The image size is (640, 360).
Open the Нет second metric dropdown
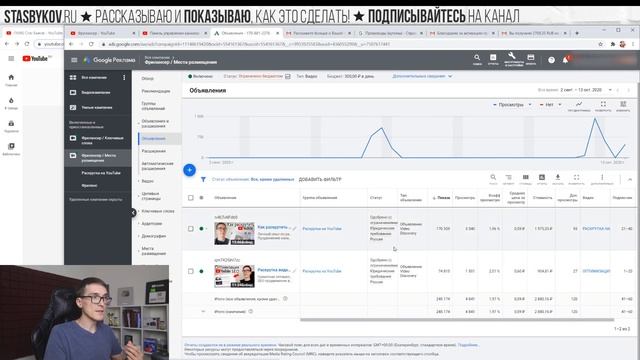coord(551,105)
